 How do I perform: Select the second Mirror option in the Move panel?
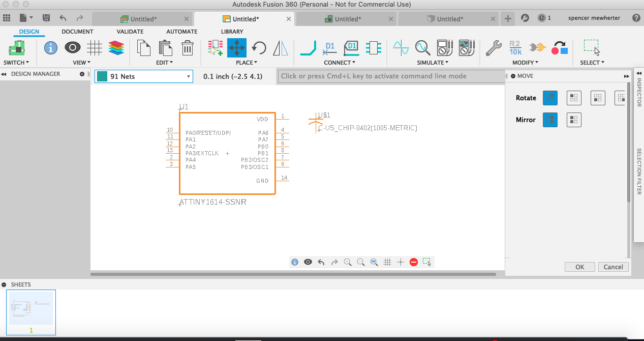574,120
